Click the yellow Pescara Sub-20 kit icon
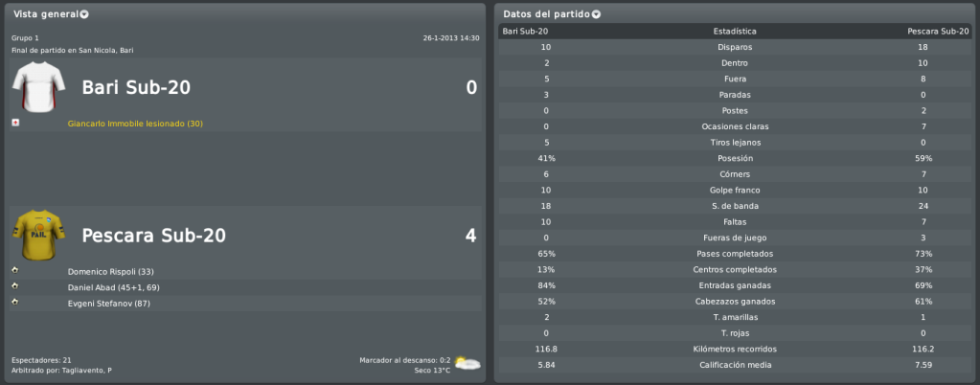 tap(38, 235)
